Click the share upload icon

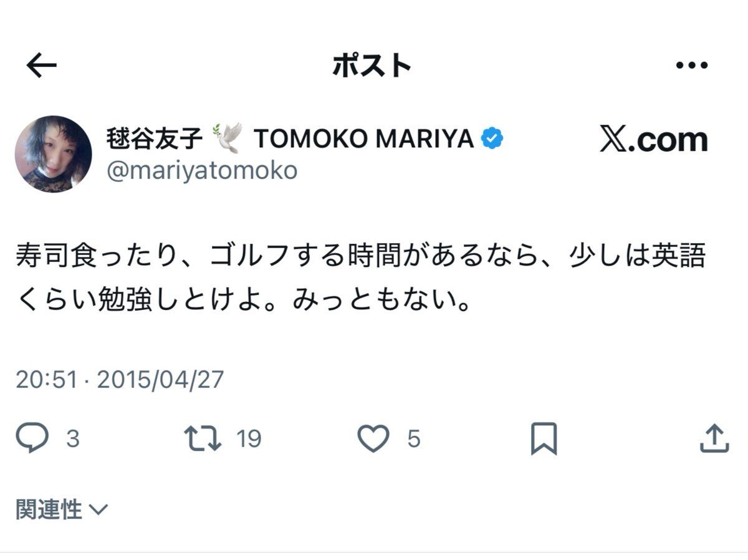pos(714,438)
